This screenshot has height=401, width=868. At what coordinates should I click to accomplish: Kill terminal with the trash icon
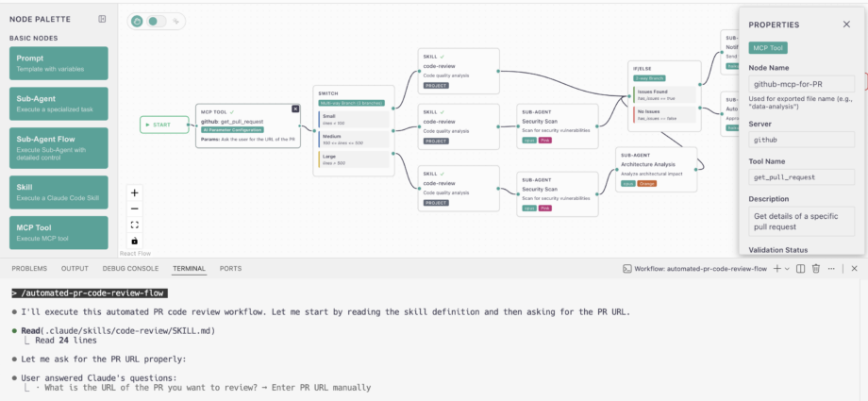(x=815, y=269)
